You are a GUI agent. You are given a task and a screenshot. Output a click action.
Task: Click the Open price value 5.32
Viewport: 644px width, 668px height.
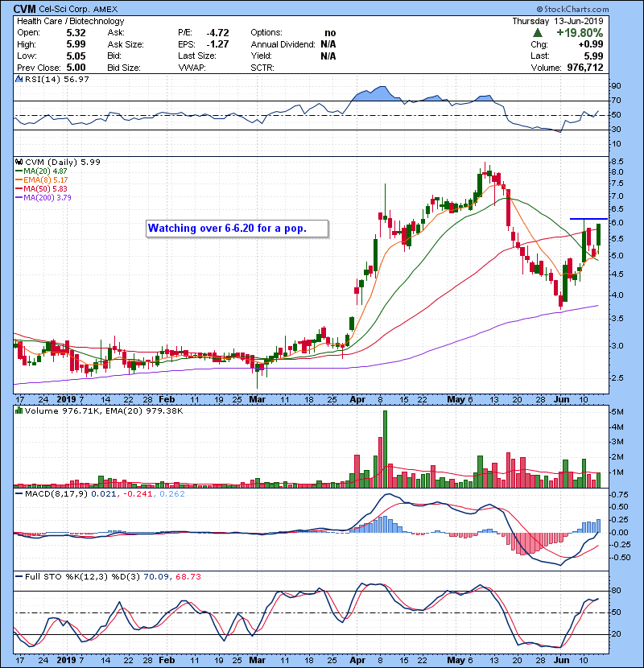click(76, 33)
